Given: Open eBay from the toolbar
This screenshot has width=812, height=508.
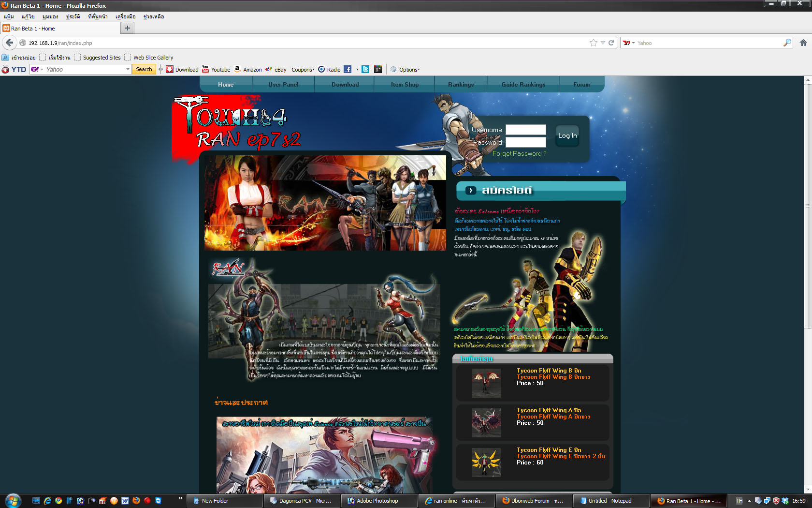Looking at the screenshot, I should 276,69.
